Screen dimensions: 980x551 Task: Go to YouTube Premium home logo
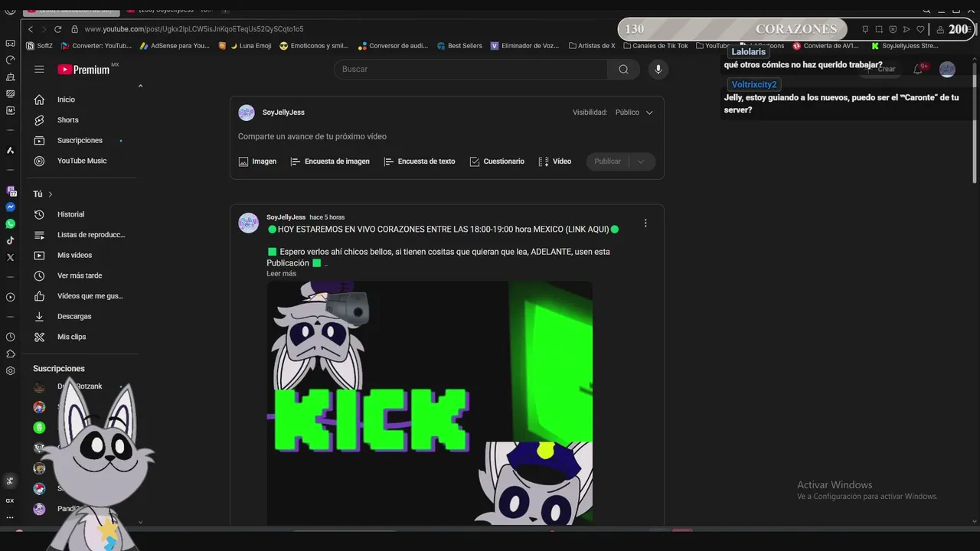pyautogui.click(x=87, y=69)
